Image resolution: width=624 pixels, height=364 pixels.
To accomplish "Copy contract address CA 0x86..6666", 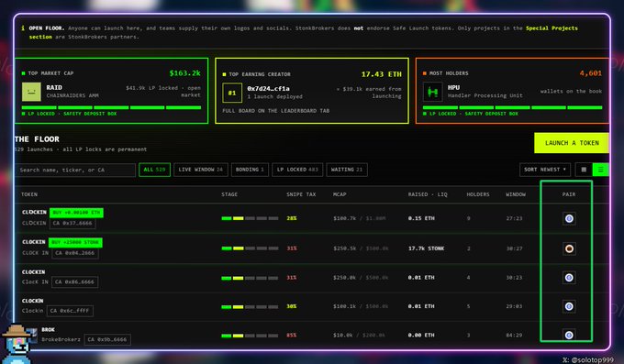I will click(x=74, y=282).
